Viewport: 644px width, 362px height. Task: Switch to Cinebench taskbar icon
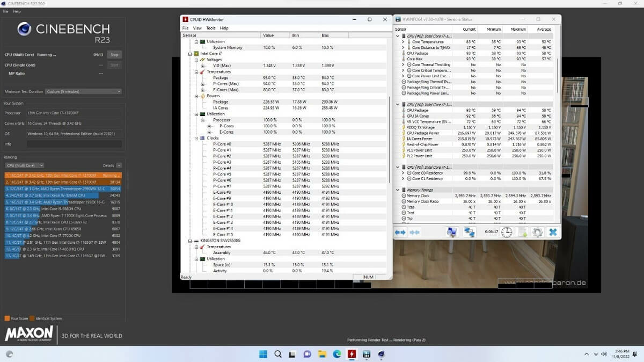381,354
